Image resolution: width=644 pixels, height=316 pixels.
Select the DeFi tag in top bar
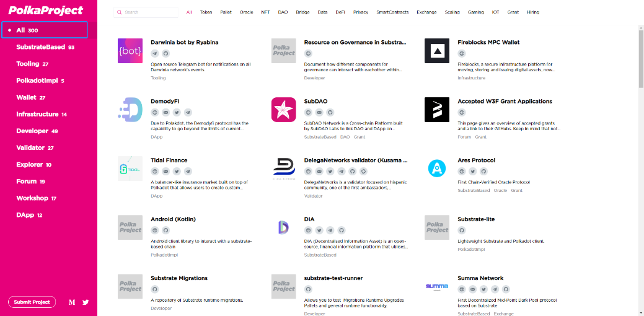pyautogui.click(x=340, y=12)
